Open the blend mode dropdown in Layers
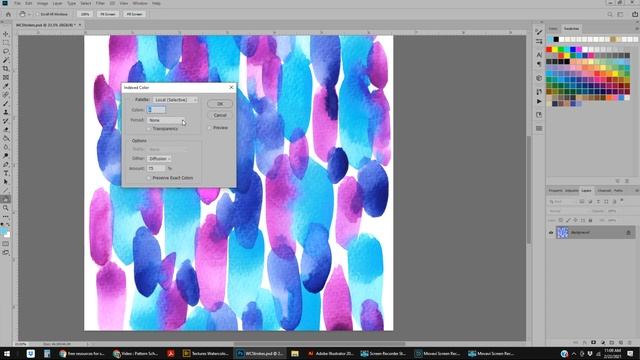This screenshot has width=640, height=360. pos(567,211)
